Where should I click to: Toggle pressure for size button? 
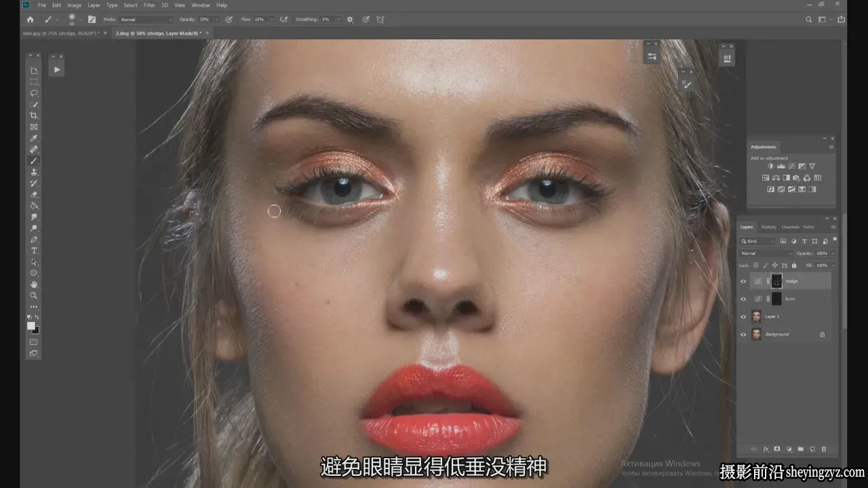[x=366, y=20]
